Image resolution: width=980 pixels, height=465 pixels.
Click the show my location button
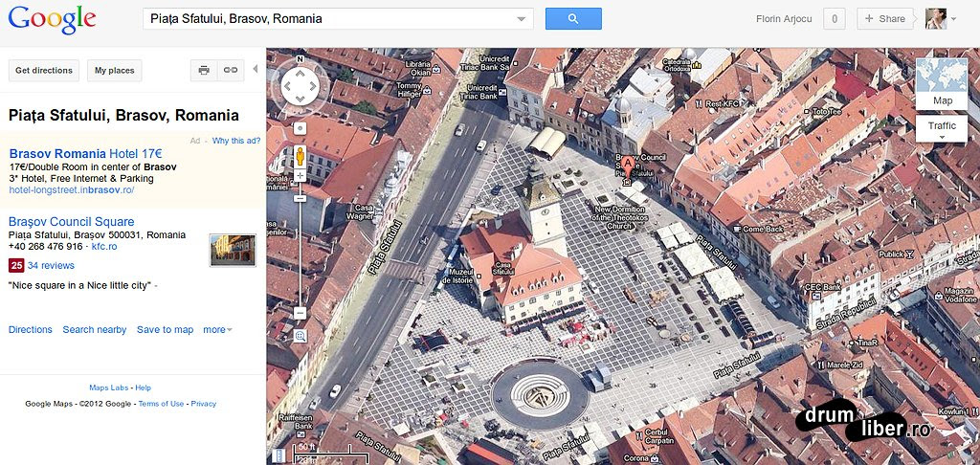pyautogui.click(x=300, y=129)
